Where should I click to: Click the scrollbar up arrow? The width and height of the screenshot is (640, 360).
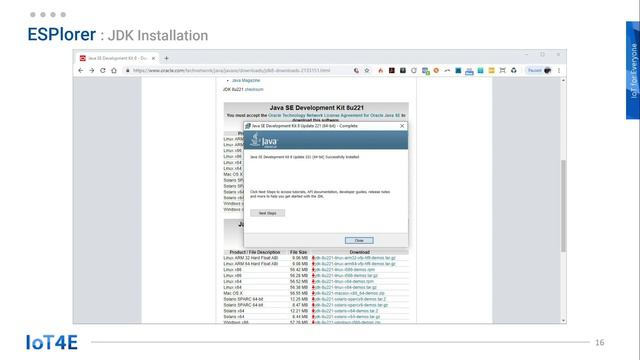point(563,81)
